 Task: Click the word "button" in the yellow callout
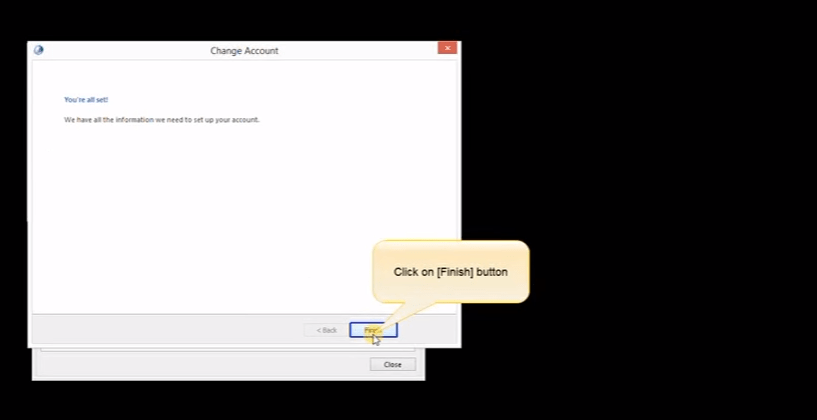pyautogui.click(x=491, y=272)
